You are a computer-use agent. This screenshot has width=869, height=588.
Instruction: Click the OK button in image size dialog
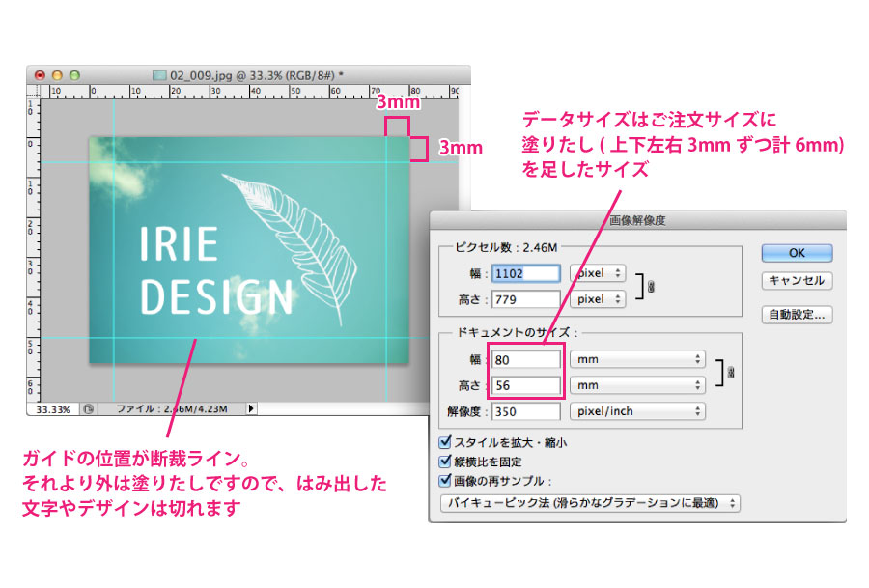tap(797, 253)
